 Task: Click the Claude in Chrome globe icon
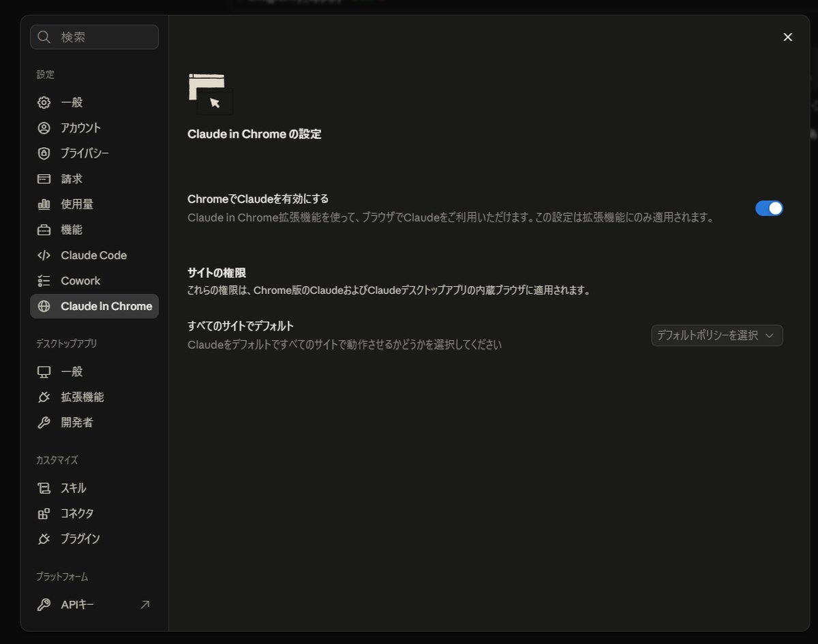click(44, 306)
